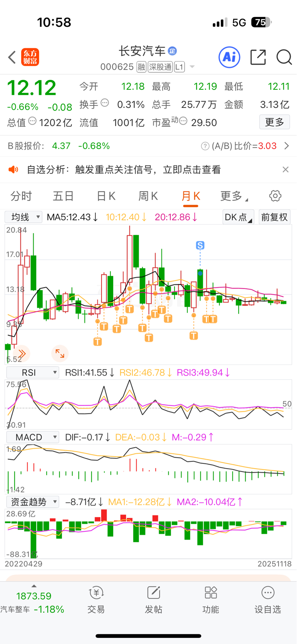Tap the blue S sell marker

(x=200, y=245)
